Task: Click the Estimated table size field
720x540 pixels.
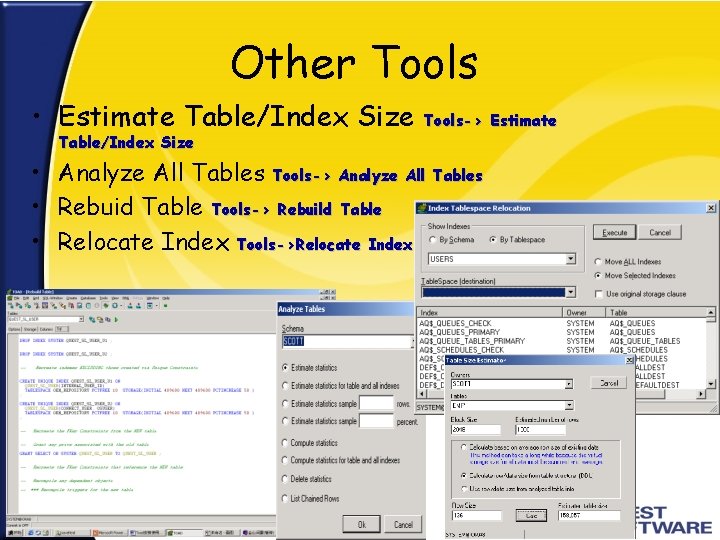Action: (589, 516)
